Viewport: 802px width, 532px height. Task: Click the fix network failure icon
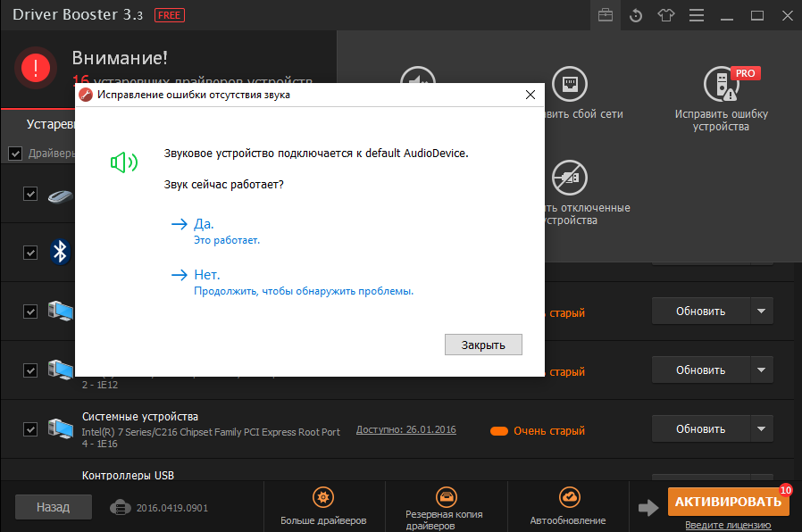pyautogui.click(x=570, y=84)
